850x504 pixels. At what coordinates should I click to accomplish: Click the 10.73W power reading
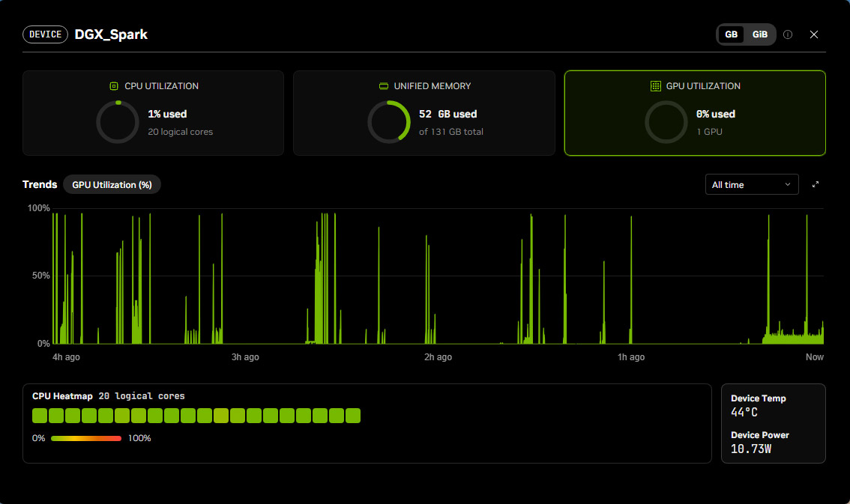pos(751,449)
